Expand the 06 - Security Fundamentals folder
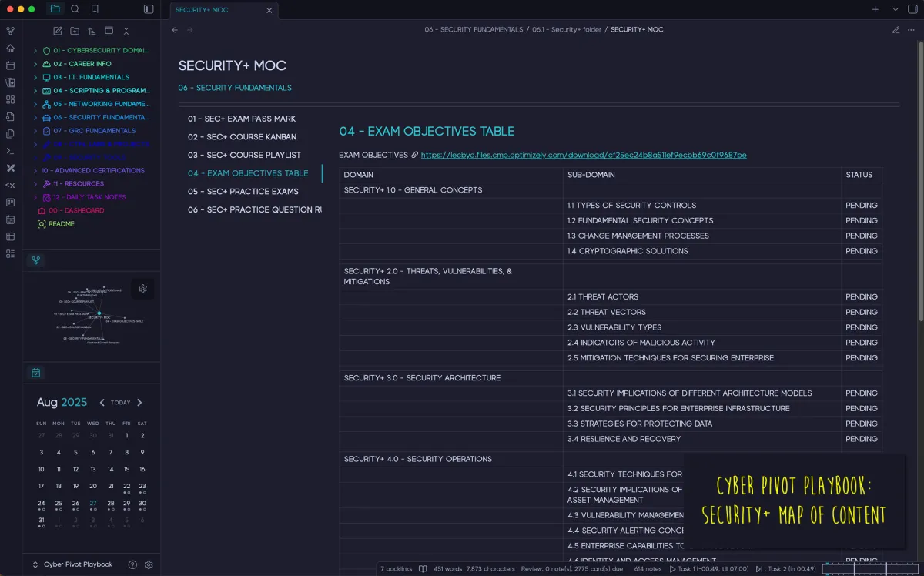Viewport: 924px width, 576px height. [35, 117]
